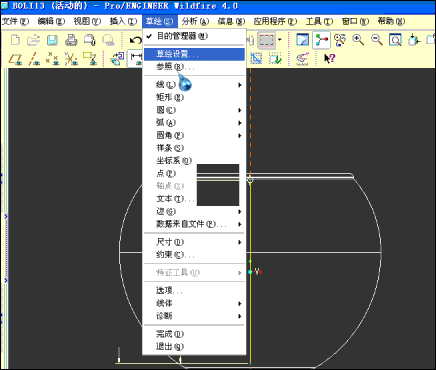
Task: Click the sketch analysis icon
Action: 302,59
